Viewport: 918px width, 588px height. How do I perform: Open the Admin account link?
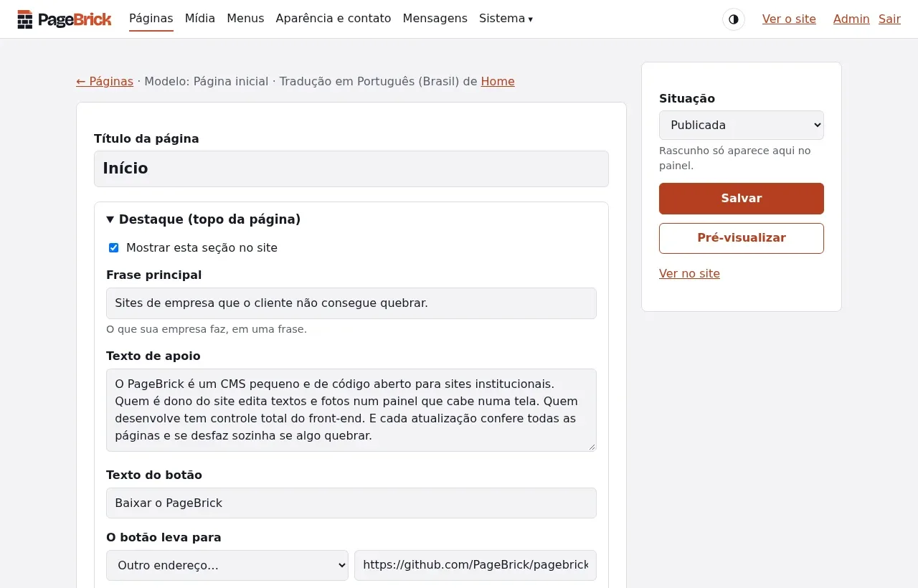pyautogui.click(x=851, y=19)
